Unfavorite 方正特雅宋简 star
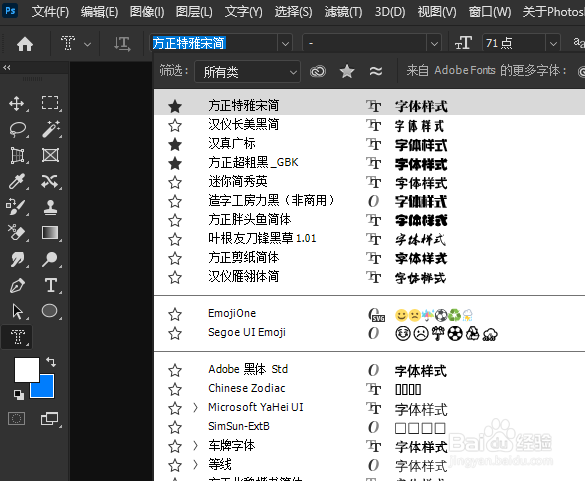 point(175,106)
